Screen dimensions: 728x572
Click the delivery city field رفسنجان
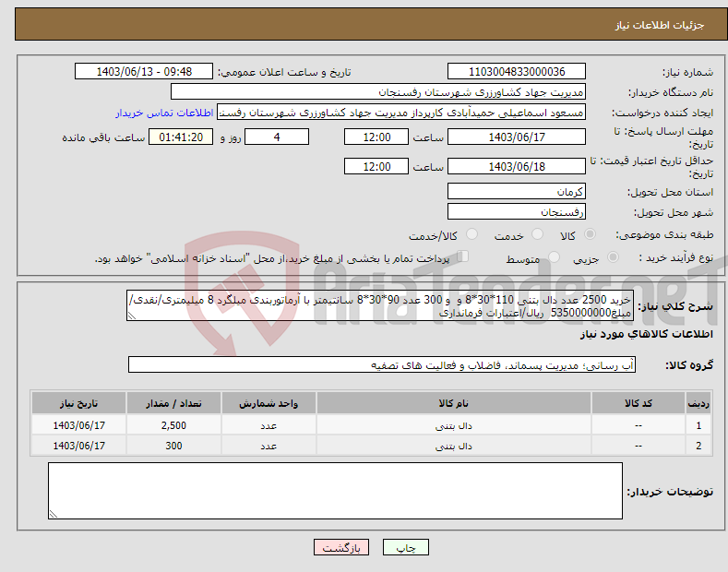click(x=517, y=211)
